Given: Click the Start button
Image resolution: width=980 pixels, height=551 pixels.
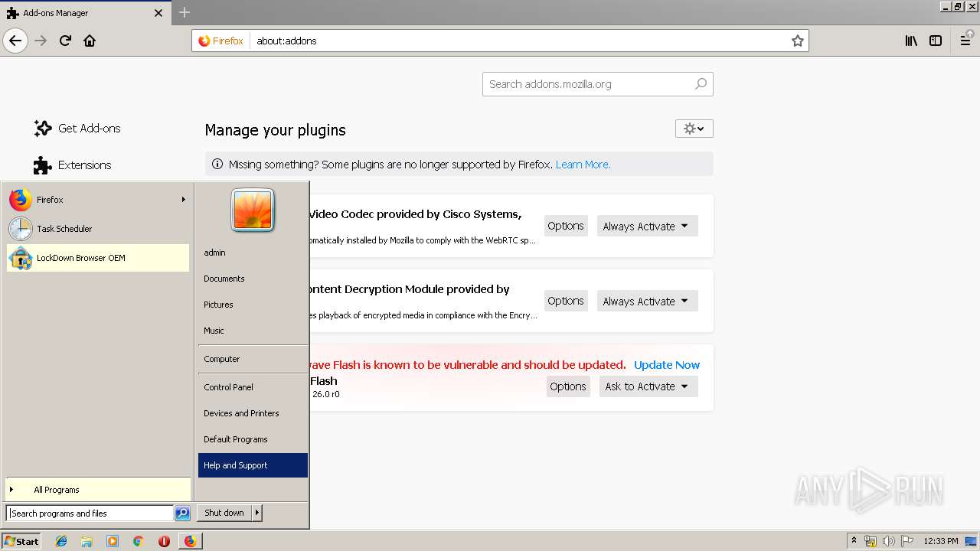Looking at the screenshot, I should coord(21,541).
